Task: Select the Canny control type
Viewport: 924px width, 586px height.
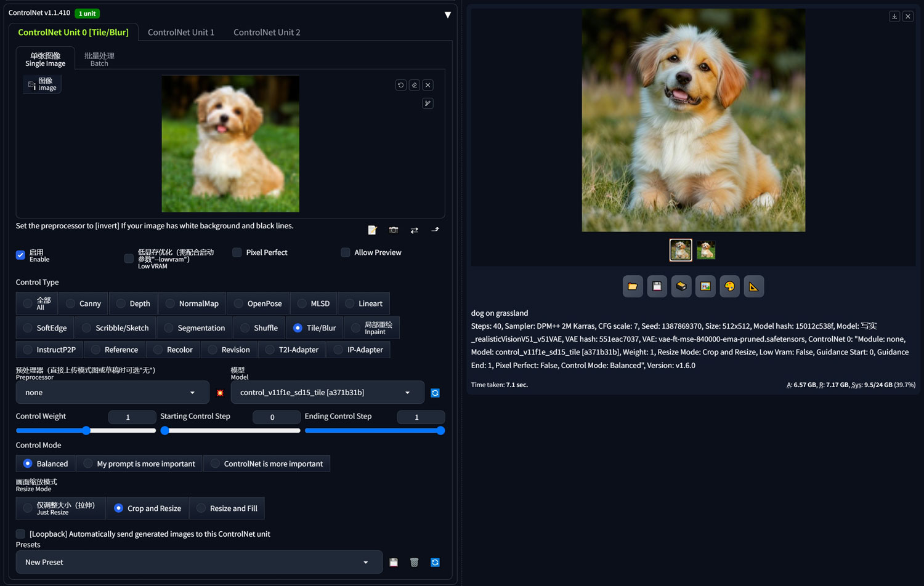Action: (83, 303)
